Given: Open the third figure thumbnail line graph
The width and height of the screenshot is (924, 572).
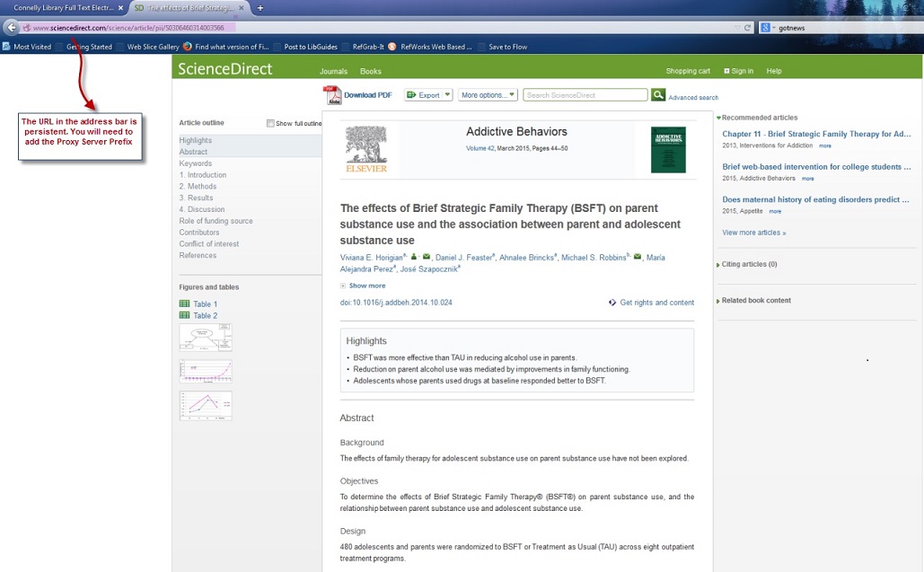Looking at the screenshot, I should click(x=206, y=405).
